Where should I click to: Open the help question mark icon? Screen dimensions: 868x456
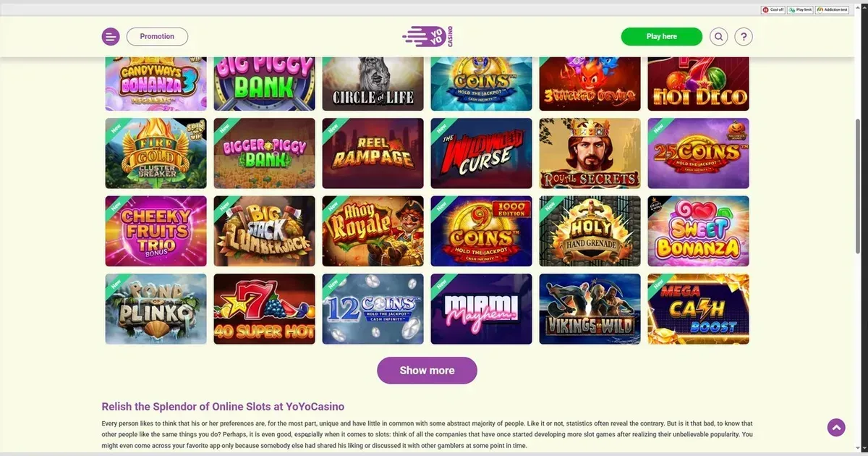(744, 36)
